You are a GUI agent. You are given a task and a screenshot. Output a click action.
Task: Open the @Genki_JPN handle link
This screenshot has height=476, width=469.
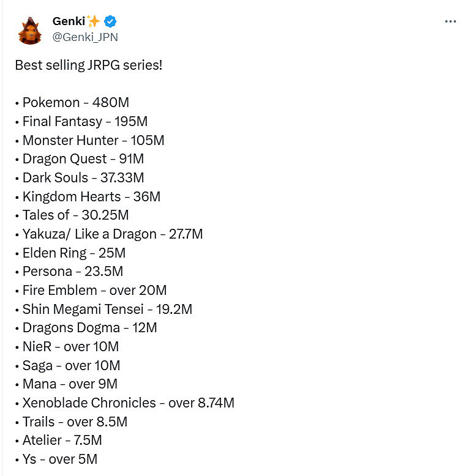pyautogui.click(x=85, y=37)
